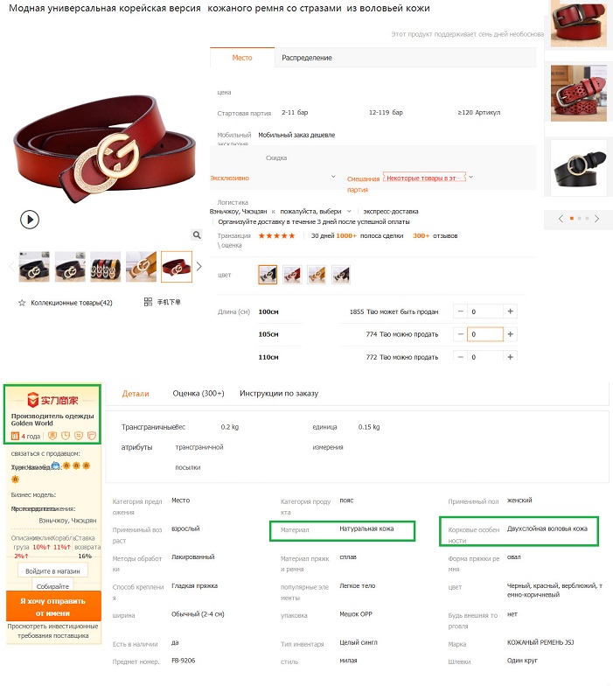This screenshot has height=700, width=613.
Task: Click the star icon to add to collection
Action: (22, 303)
